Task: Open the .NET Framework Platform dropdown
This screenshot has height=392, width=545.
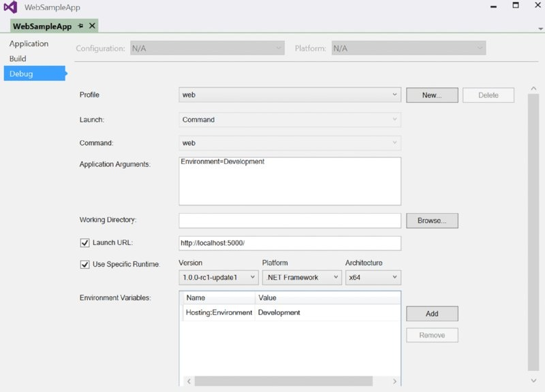Action: (302, 278)
